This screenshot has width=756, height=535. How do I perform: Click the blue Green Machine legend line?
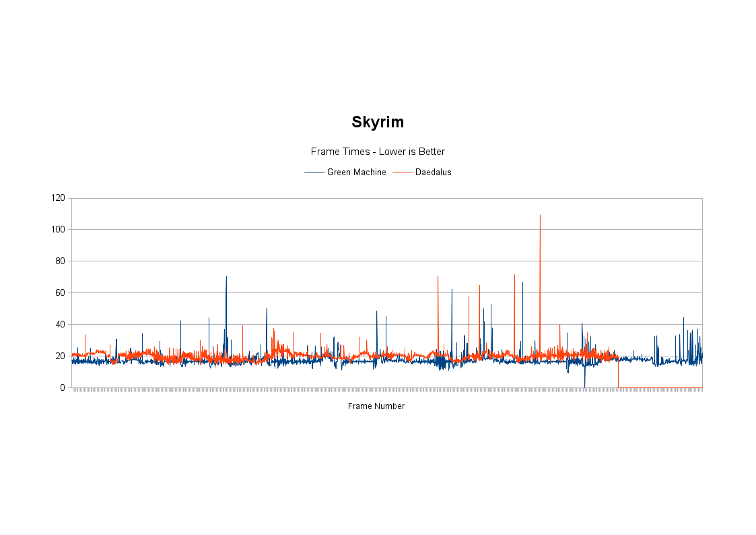[x=314, y=172]
